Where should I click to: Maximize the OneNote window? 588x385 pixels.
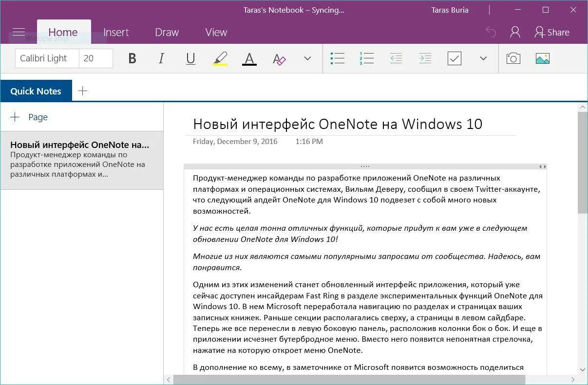[x=546, y=10]
